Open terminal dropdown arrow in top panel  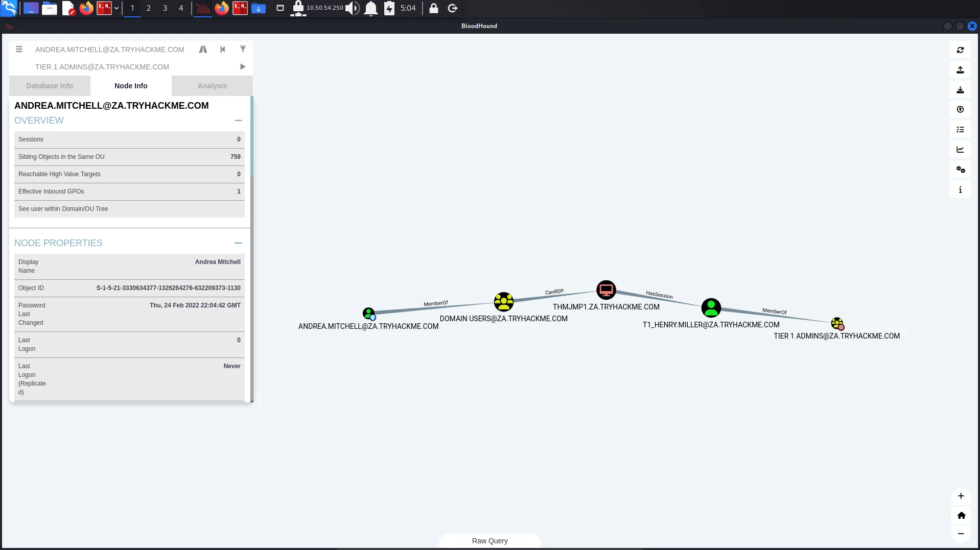116,8
